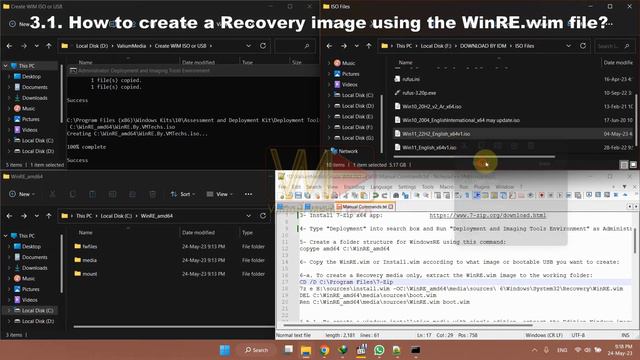Open Notepad++ Search menu

click(313, 187)
